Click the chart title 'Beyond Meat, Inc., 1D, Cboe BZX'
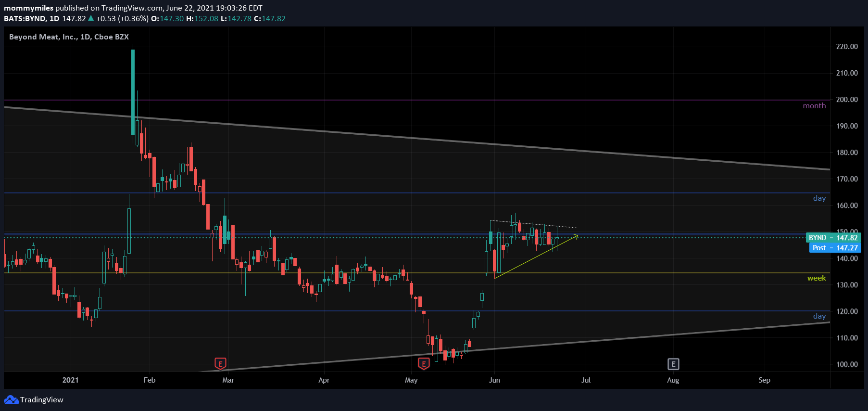The height and width of the screenshot is (411, 868). [x=69, y=37]
